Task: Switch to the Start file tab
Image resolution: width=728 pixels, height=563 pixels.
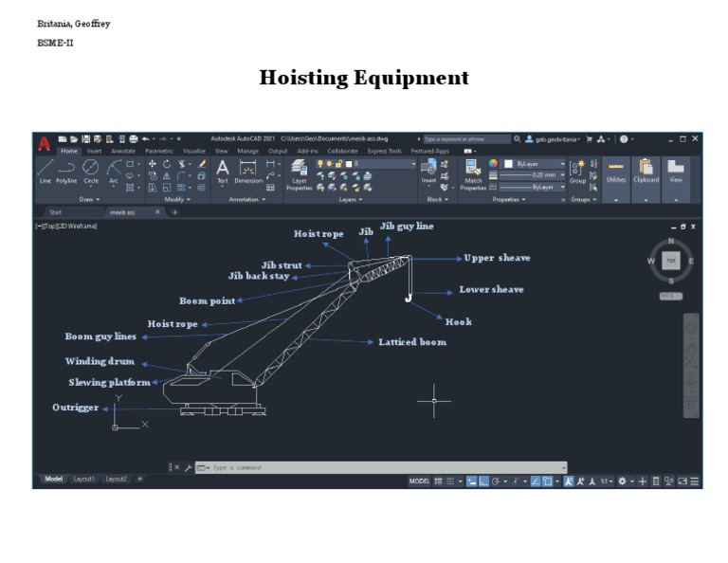Action: coord(55,212)
